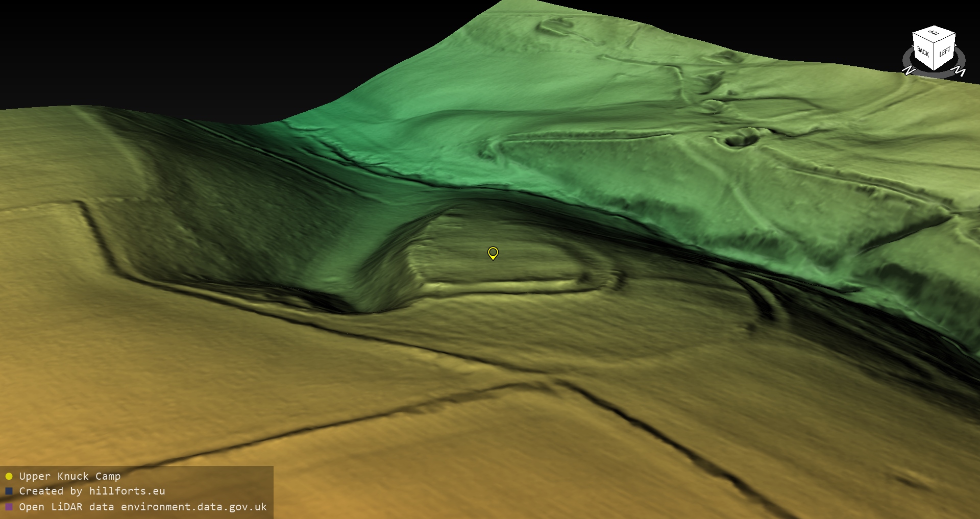The height and width of the screenshot is (519, 980).
Task: Click the yellow dot legend marker
Action: click(x=9, y=477)
